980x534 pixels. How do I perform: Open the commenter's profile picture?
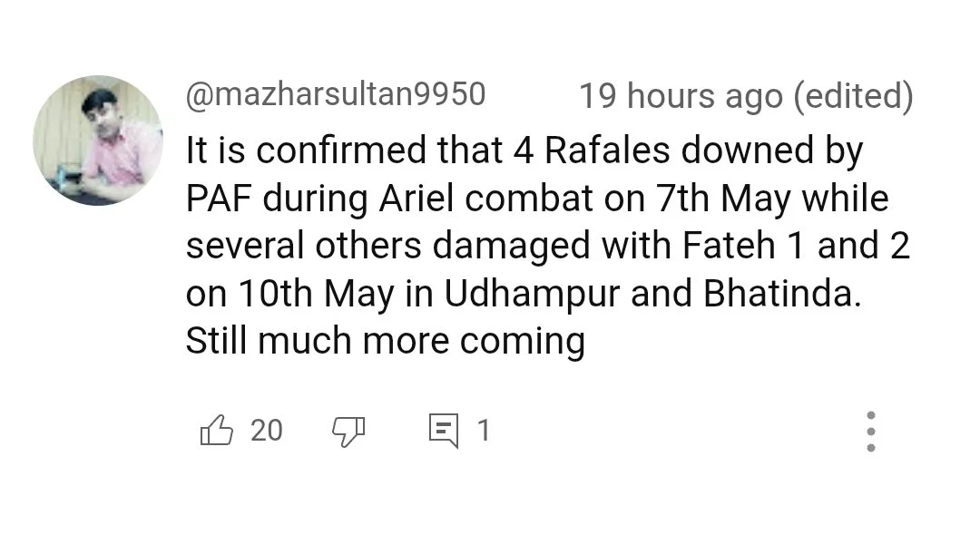98,141
